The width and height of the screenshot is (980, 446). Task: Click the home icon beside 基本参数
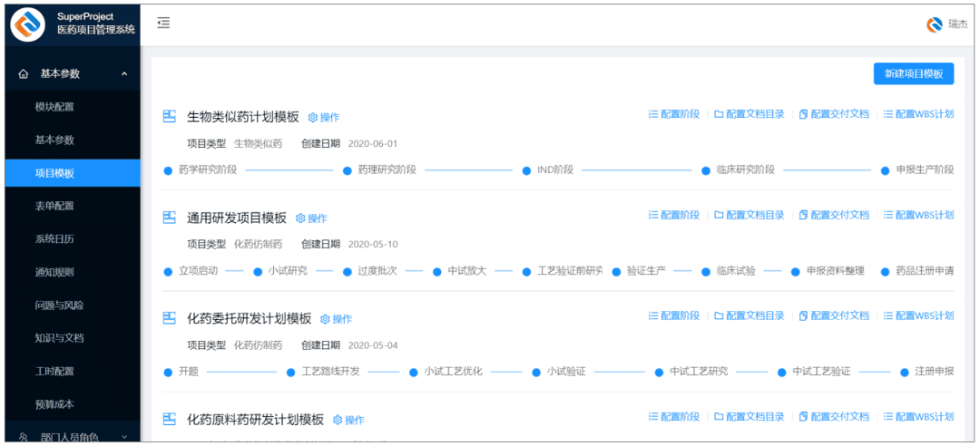(x=24, y=73)
